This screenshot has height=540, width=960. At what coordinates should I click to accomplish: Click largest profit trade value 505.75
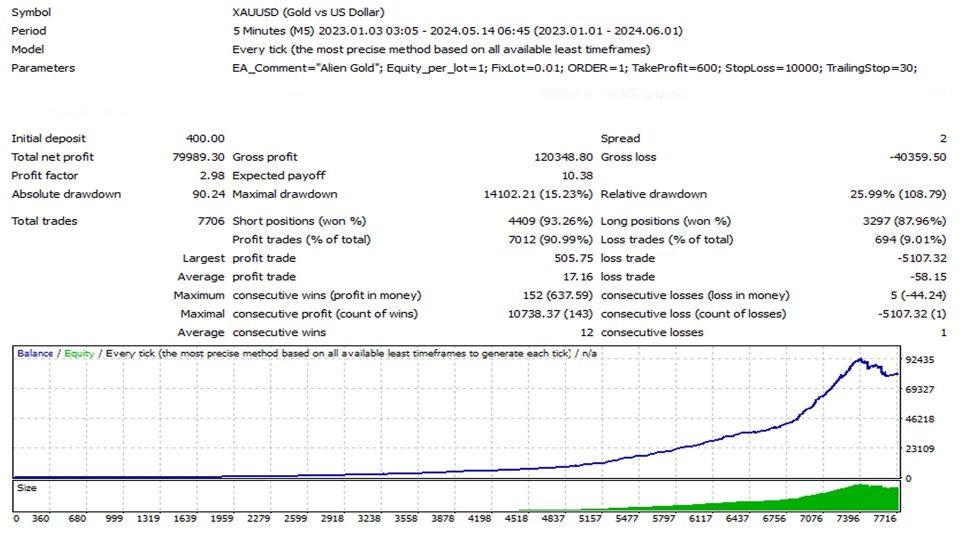point(574,258)
